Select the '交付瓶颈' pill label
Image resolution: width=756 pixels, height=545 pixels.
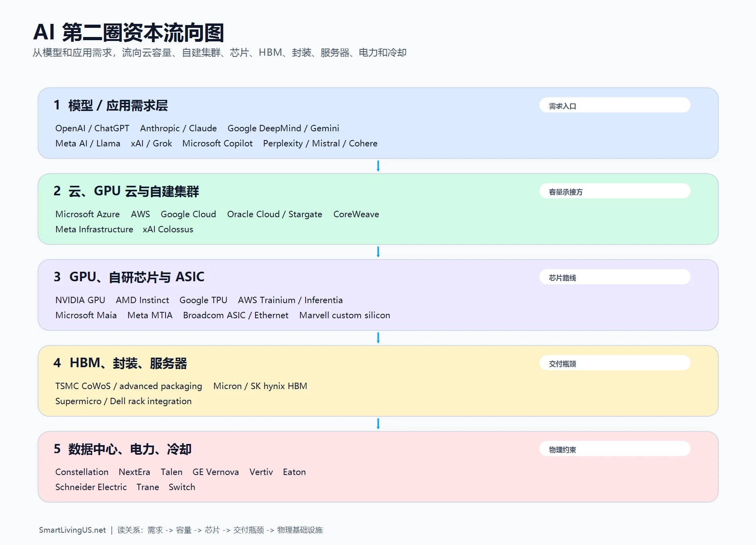pos(615,363)
